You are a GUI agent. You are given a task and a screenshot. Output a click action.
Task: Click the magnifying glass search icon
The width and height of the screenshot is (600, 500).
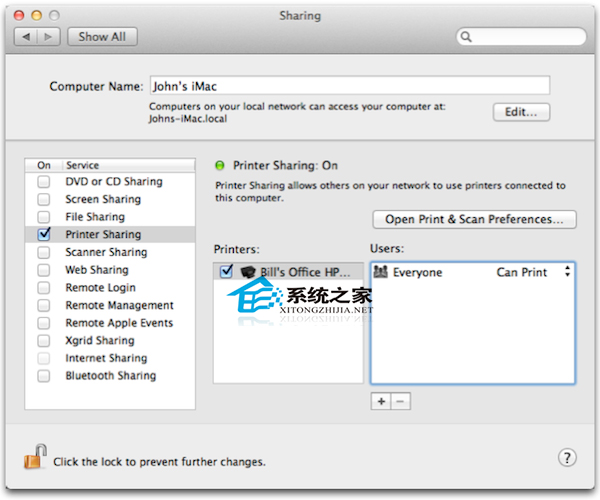(x=466, y=37)
